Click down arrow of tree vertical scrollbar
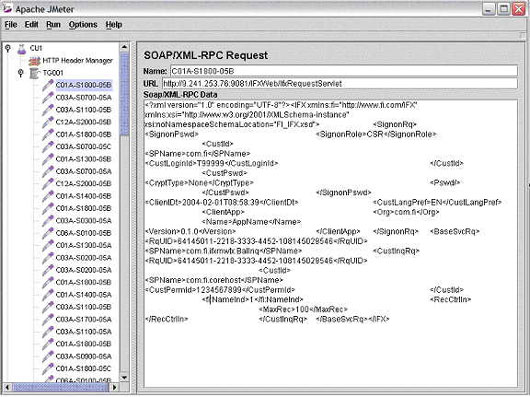Viewport: 530px width, 397px height. (x=124, y=377)
